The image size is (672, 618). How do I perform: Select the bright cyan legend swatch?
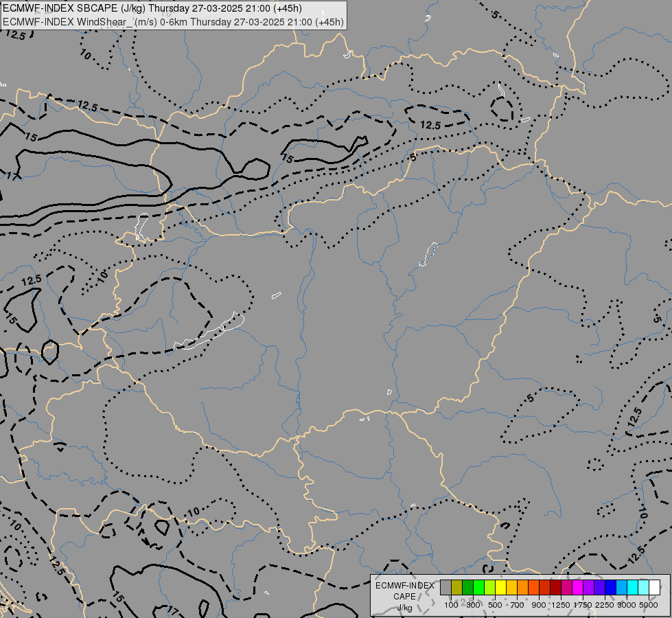pos(632,588)
